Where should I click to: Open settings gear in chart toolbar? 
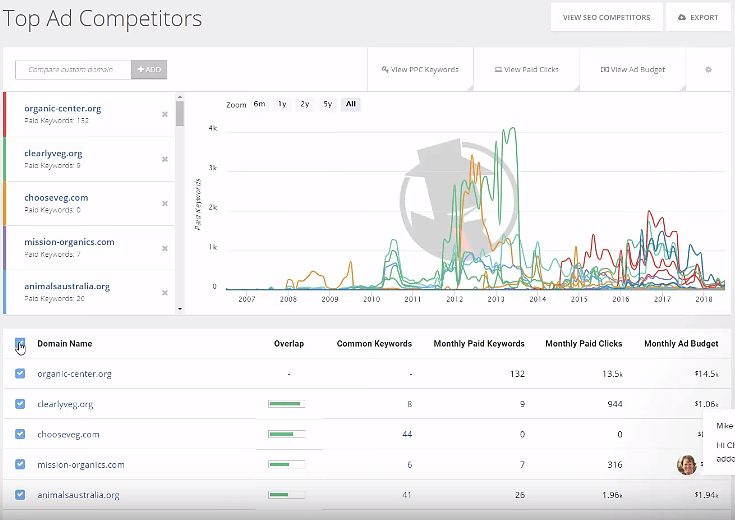coord(708,69)
